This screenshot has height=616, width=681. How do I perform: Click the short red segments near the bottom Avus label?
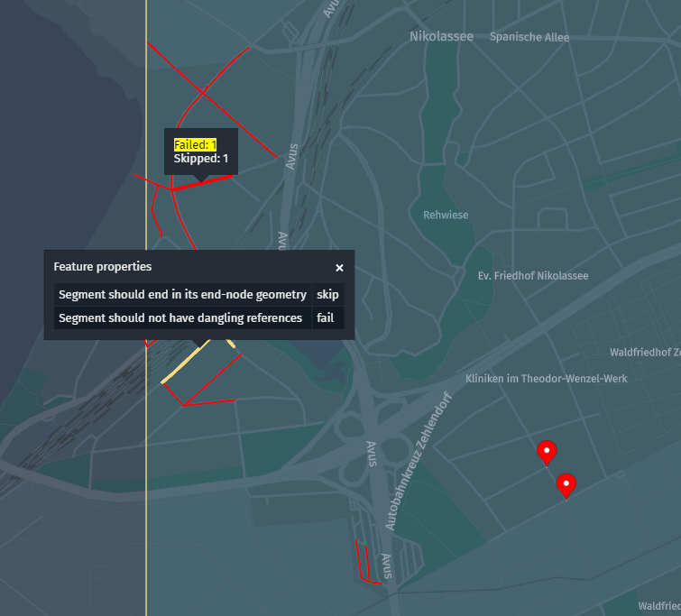click(367, 562)
